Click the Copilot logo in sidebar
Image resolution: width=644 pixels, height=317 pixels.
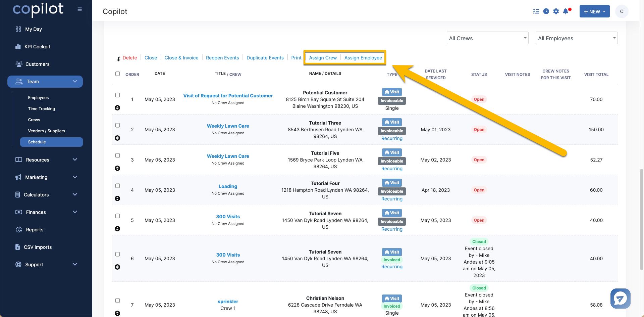pyautogui.click(x=38, y=9)
